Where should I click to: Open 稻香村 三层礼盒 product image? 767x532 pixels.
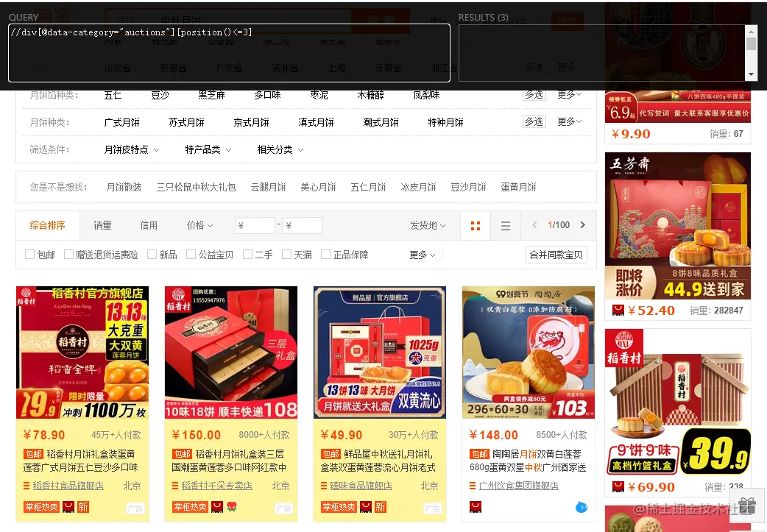231,352
